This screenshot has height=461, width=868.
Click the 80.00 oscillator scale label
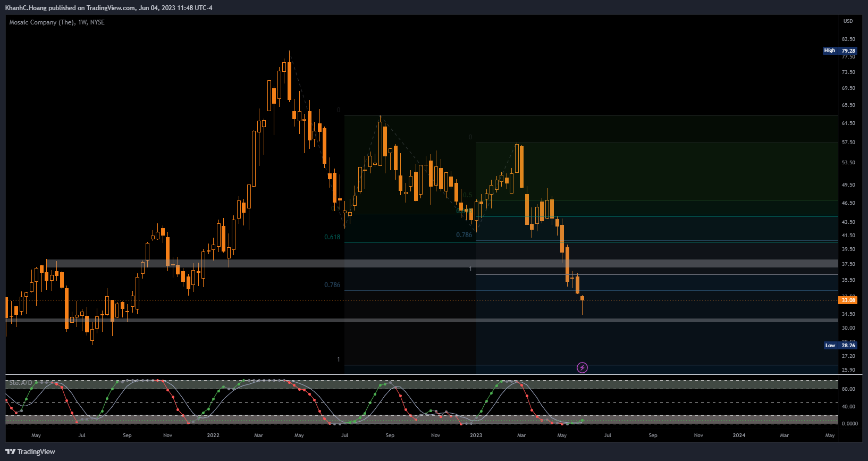tap(848, 389)
